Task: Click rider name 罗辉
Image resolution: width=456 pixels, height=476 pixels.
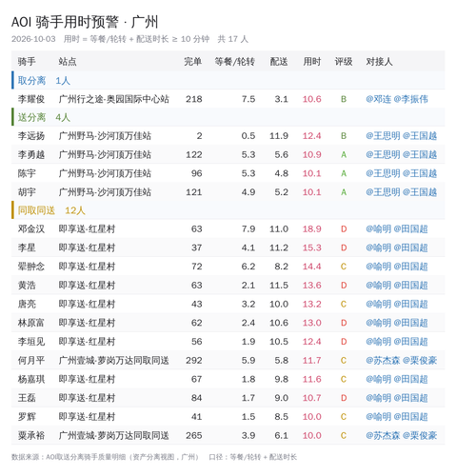Action: 27,416
